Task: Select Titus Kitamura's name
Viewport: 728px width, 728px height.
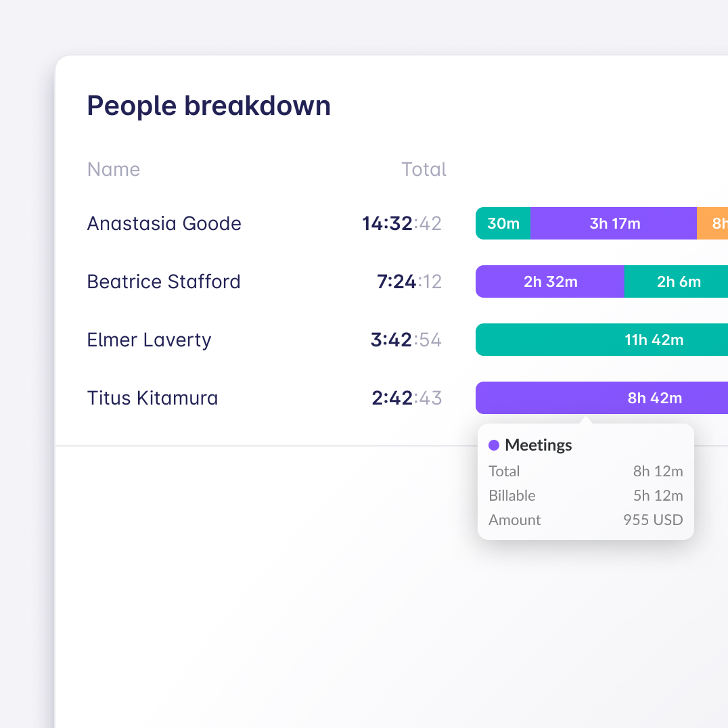Action: click(x=153, y=398)
